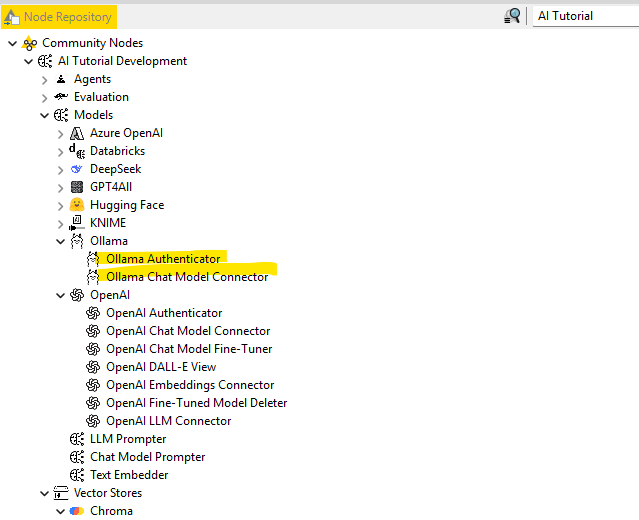The height and width of the screenshot is (520, 639).
Task: Click the Hugging Face emoji icon
Action: [77, 205]
